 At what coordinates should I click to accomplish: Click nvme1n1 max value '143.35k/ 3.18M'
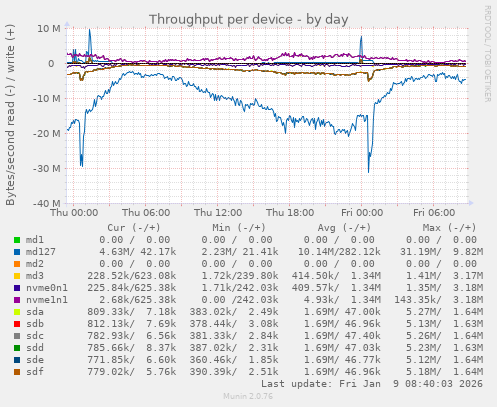[x=438, y=300]
